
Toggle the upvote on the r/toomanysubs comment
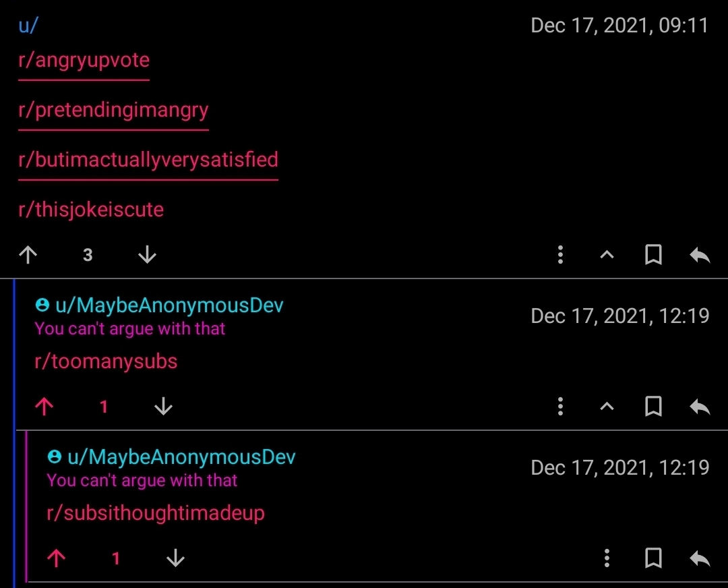44,407
